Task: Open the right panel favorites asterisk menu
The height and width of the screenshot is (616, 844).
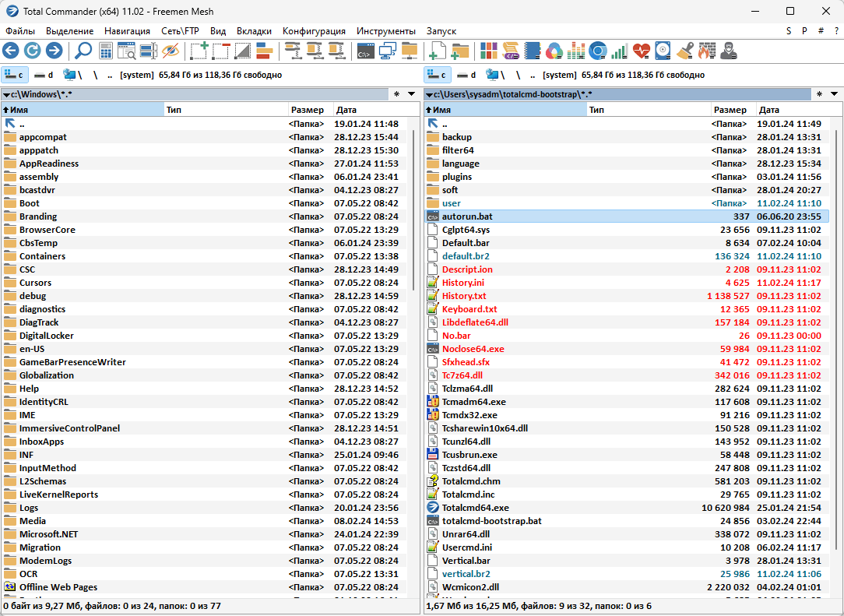Action: point(818,94)
